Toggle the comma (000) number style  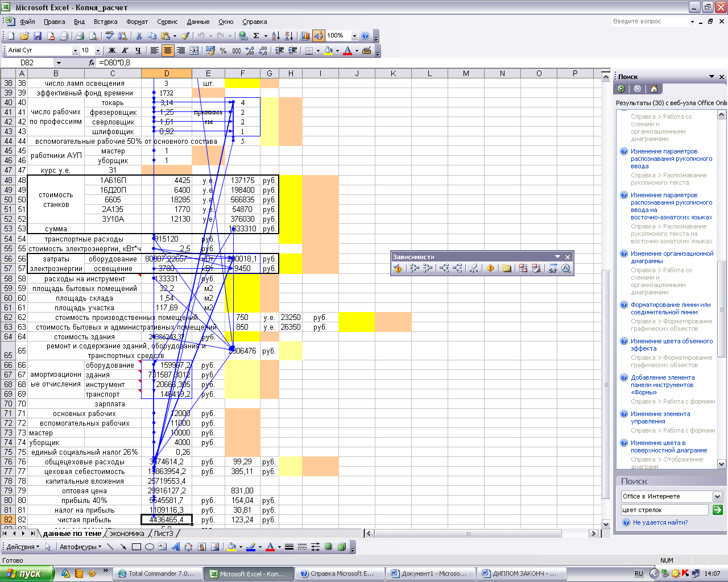tap(237, 51)
